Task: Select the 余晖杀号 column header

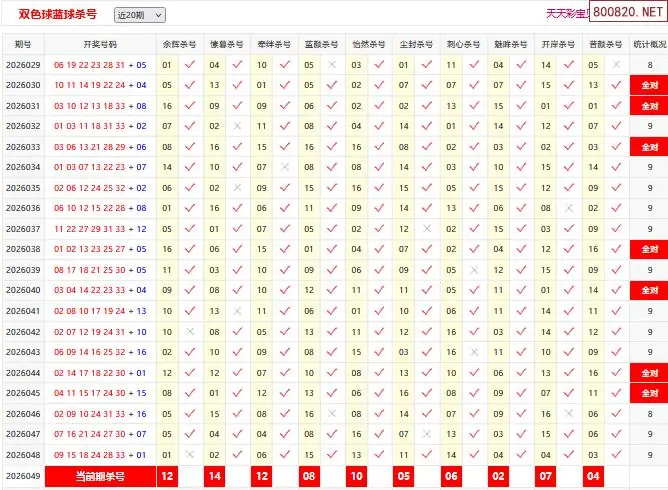Action: (179, 45)
